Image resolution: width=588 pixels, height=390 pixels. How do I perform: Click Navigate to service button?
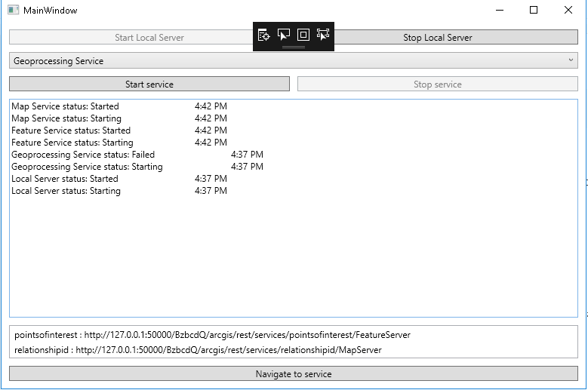[x=294, y=374]
